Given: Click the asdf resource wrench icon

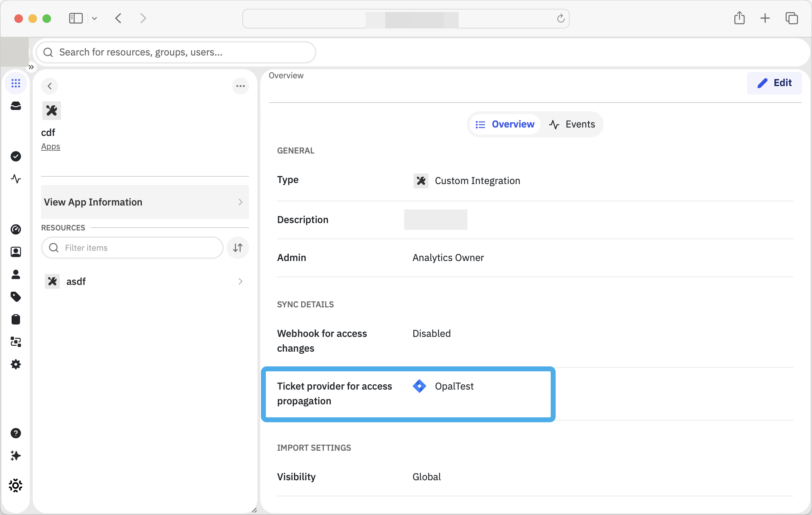Looking at the screenshot, I should tap(52, 281).
